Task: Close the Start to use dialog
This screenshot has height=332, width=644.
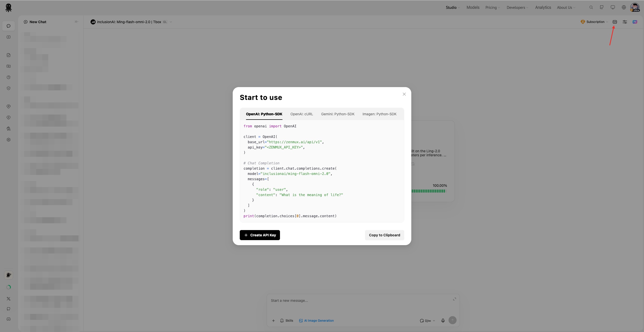Action: click(x=404, y=94)
